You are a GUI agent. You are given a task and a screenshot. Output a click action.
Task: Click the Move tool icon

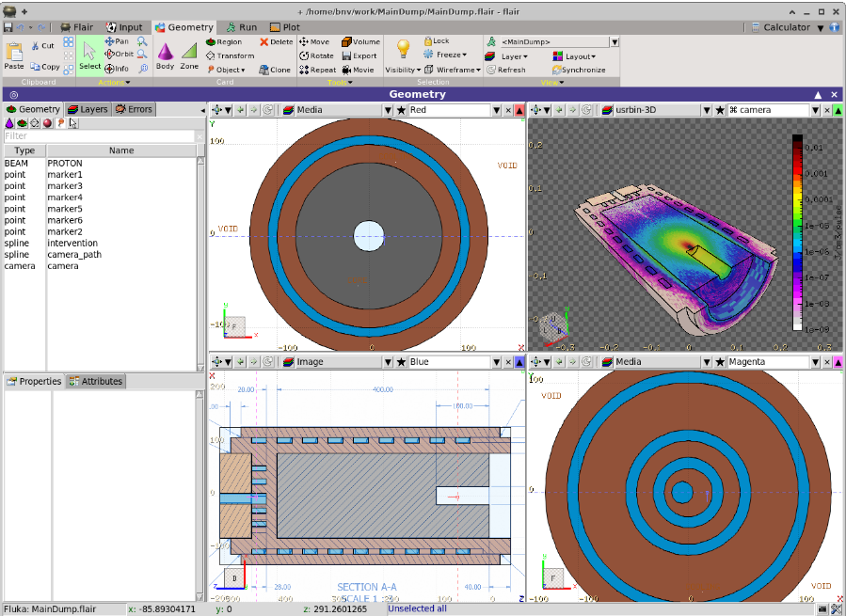point(304,41)
